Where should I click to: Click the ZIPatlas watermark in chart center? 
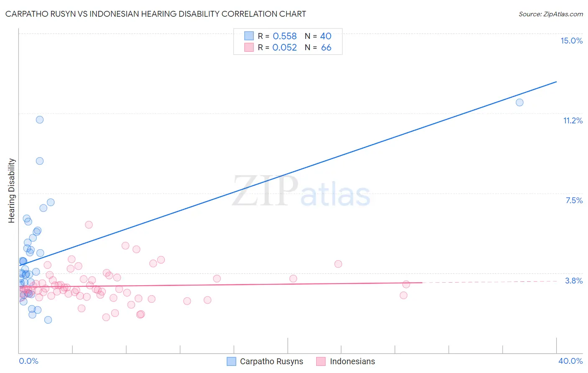pyautogui.click(x=301, y=191)
